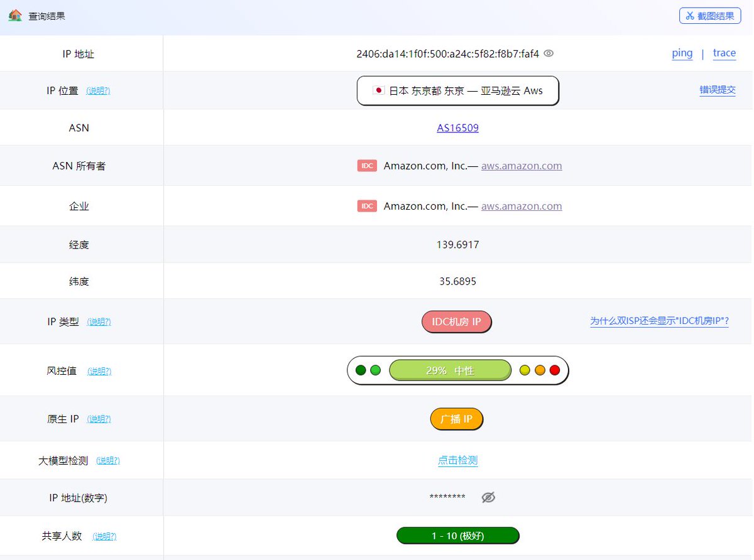Viewport: 754px width, 560px height.
Task: Open the 为什么双ISP还会显示"IDC机房IP"? link
Action: pyautogui.click(x=659, y=321)
